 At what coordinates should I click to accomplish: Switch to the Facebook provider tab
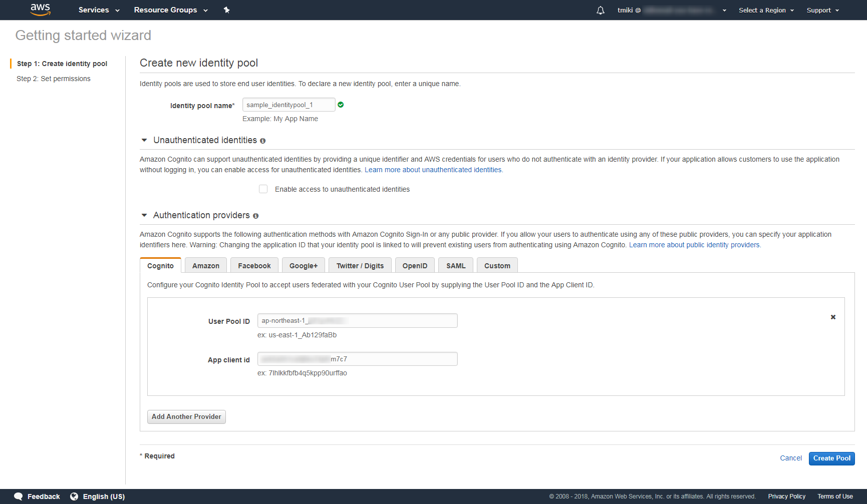(x=254, y=265)
